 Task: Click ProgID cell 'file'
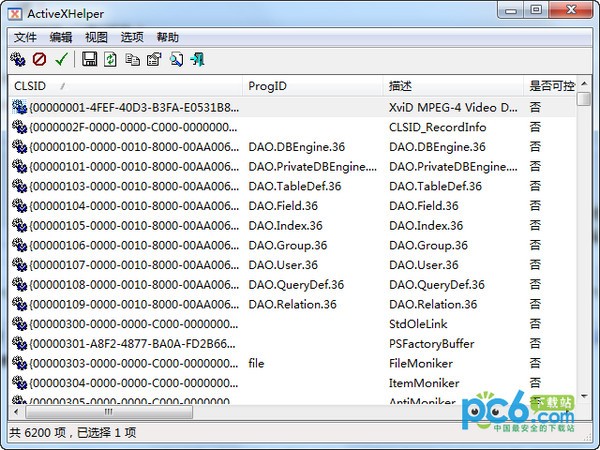pyautogui.click(x=256, y=363)
